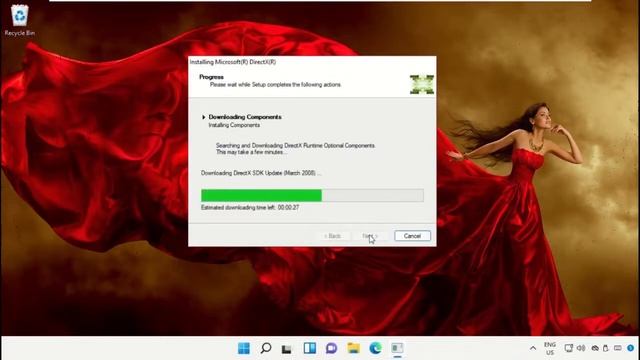This screenshot has width=640, height=360.
Task: Select the running DirectX installer taskbar icon
Action: 397,348
